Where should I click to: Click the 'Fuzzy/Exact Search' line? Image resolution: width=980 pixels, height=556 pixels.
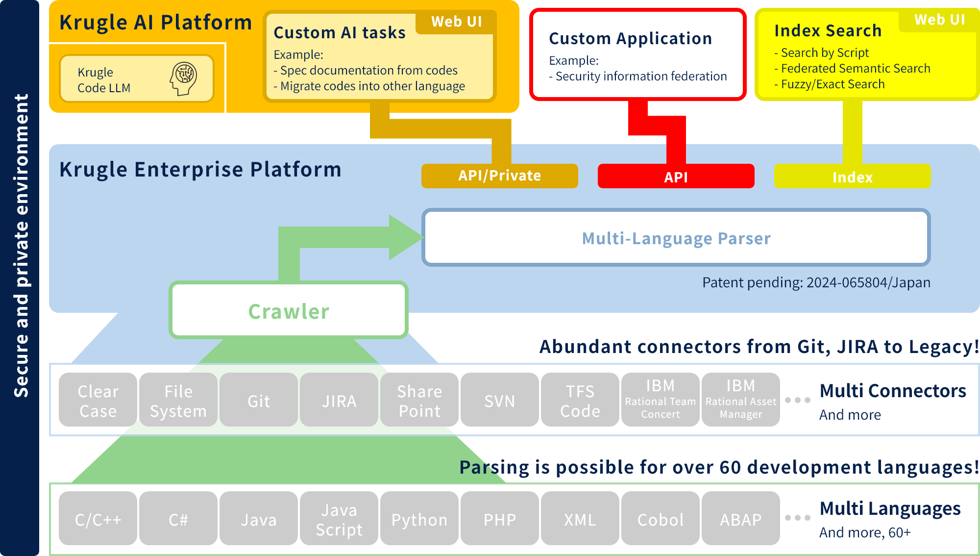click(830, 84)
